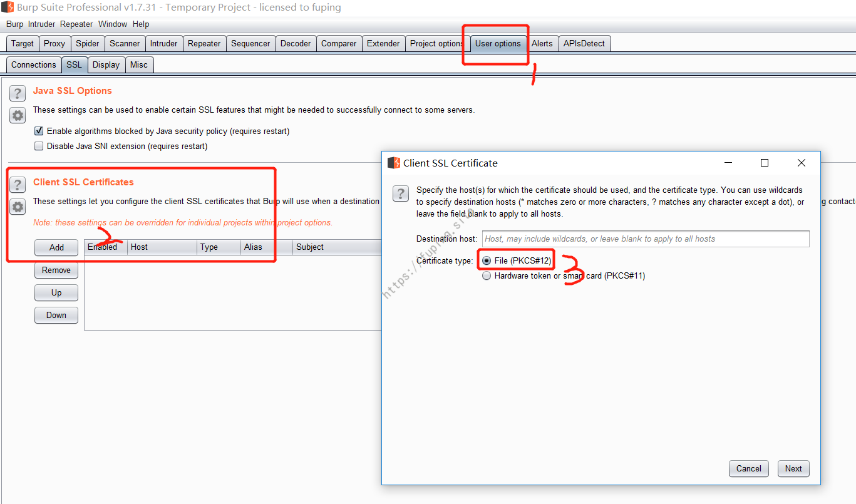The image size is (856, 504).
Task: Click the help icon beside Client SSL Certificates
Action: [x=18, y=184]
